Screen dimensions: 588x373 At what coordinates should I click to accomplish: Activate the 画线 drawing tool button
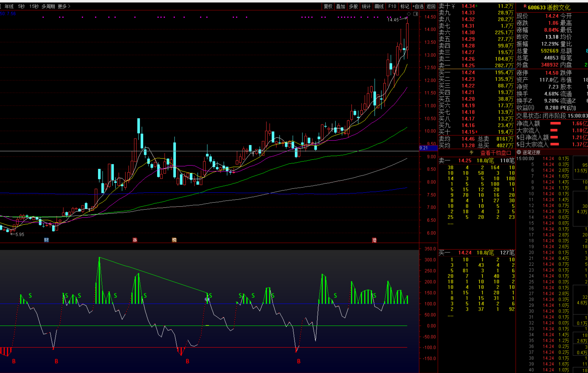tap(379, 7)
